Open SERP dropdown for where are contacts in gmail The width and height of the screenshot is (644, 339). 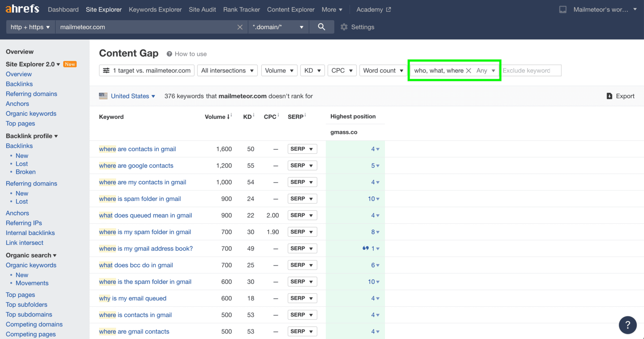pos(302,149)
